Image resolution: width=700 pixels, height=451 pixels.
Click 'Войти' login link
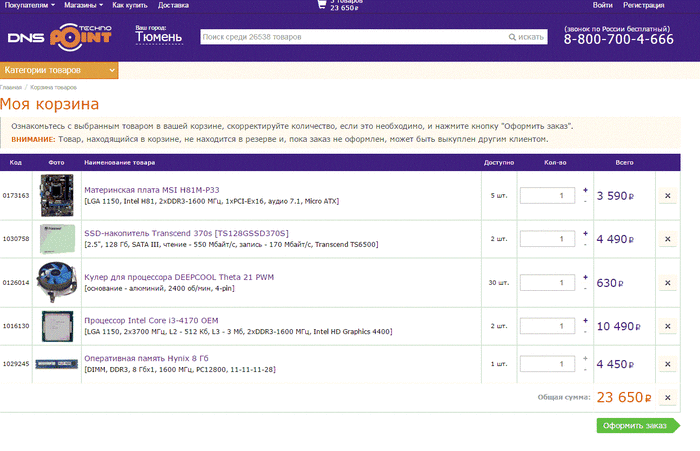coord(602,5)
